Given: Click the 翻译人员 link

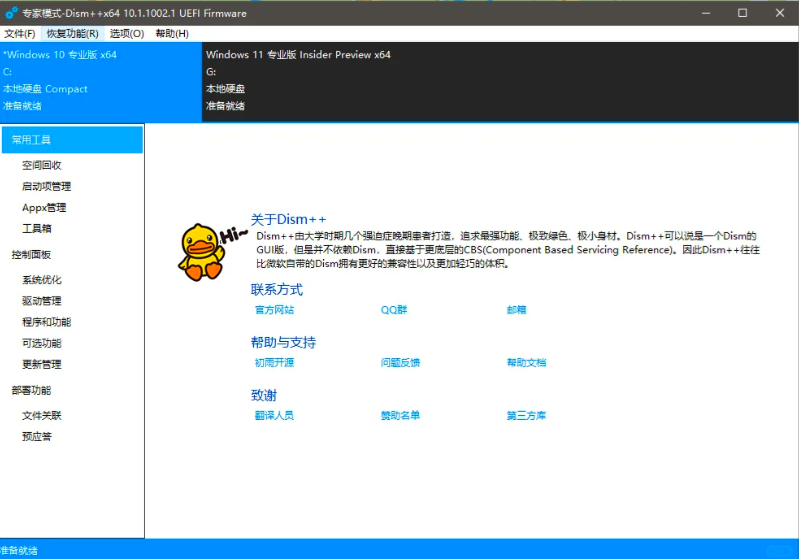Looking at the screenshot, I should [275, 416].
